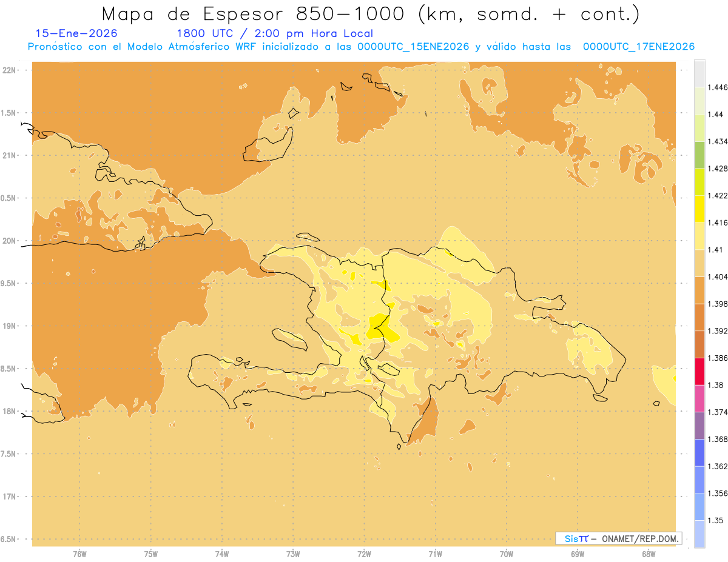
Task: Click the '1.386' legend value
Action: (x=718, y=358)
